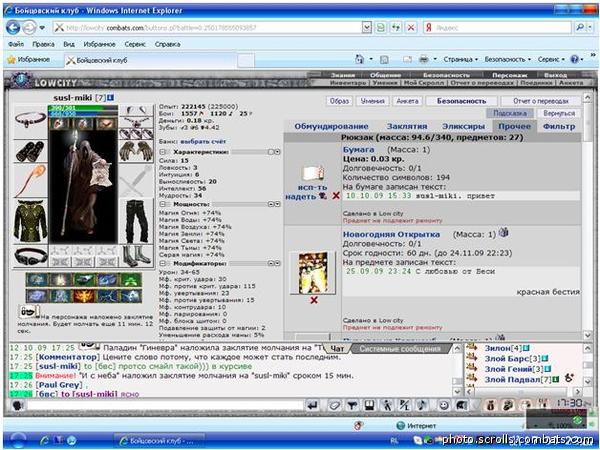Click the down arrow on Мощность header
This screenshot has height=450, width=600.
pos(277,204)
